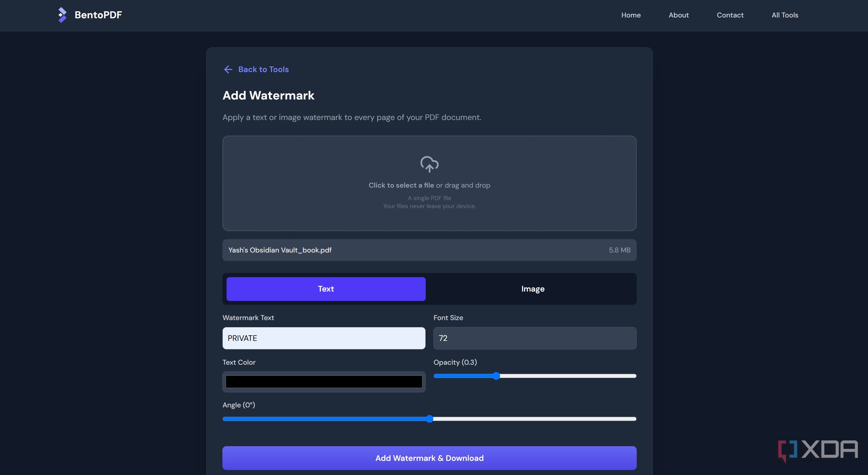Go to the Contact page

pos(730,15)
